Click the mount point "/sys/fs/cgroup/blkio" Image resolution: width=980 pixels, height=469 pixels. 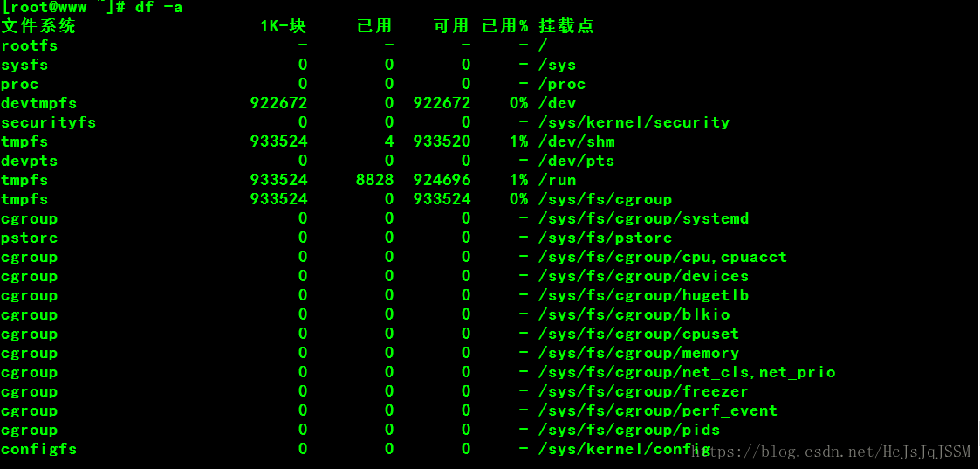coord(634,314)
